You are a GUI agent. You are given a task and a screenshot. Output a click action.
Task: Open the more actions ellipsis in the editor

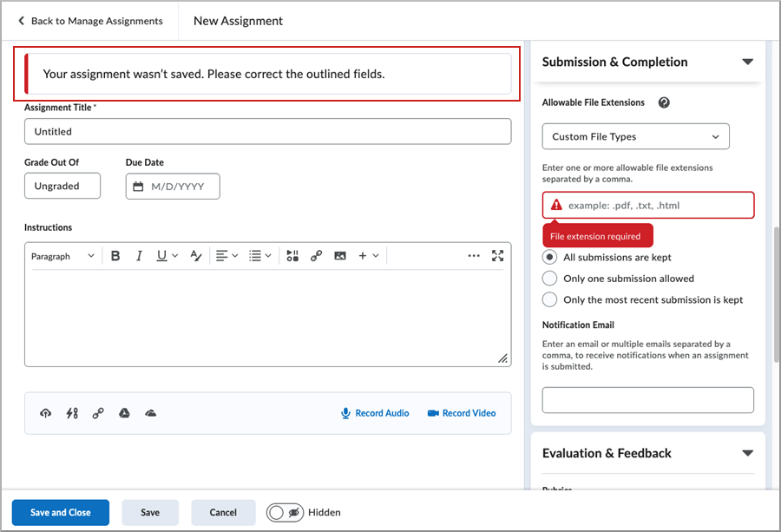pyautogui.click(x=474, y=255)
